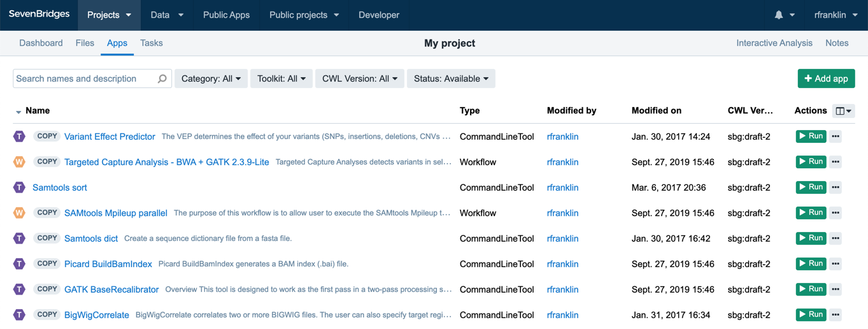The width and height of the screenshot is (868, 329).
Task: Open the Variant Effect Predictor app link
Action: tap(110, 136)
